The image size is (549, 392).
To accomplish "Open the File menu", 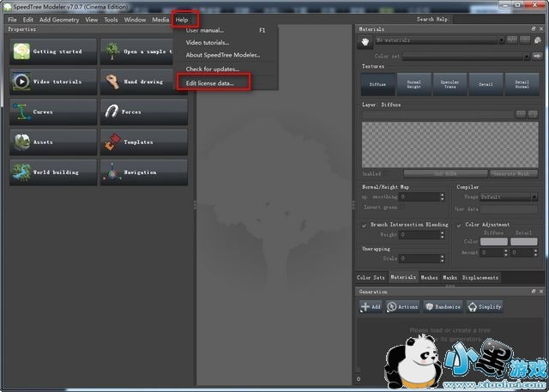I will coord(12,20).
